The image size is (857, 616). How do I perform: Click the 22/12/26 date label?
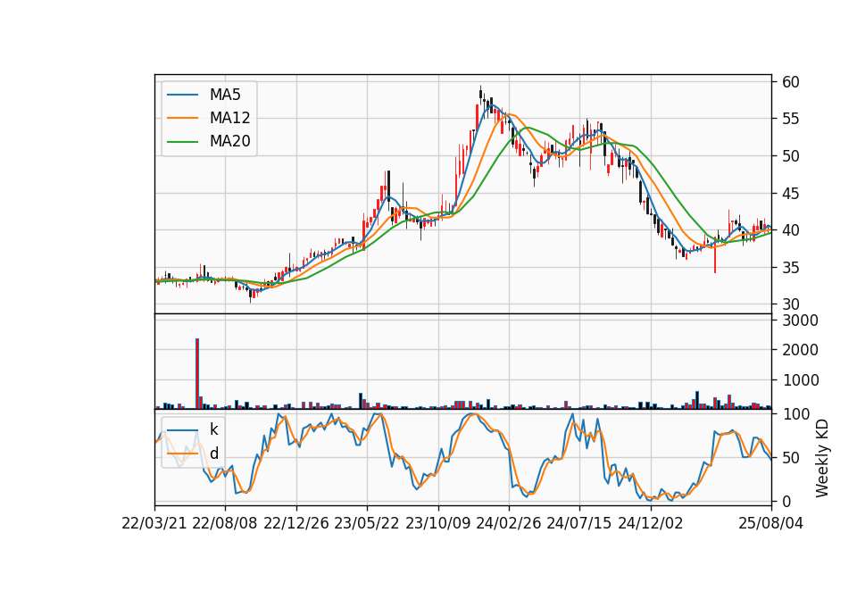pos(296,523)
